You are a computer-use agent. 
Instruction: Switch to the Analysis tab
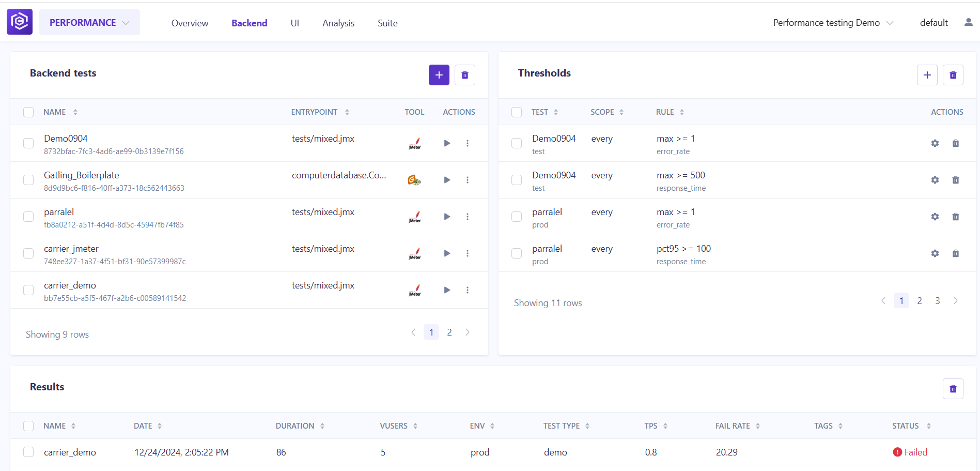[338, 23]
